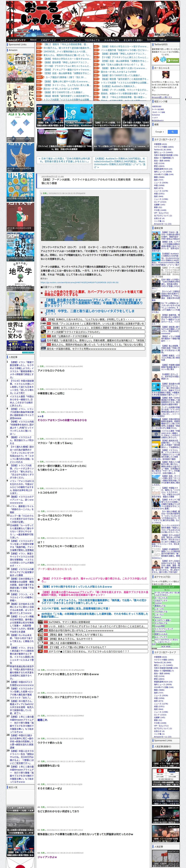The width and height of the screenshot is (186, 868).
Task: Open the popular article card with 220コメント
Action: click(165, 758)
